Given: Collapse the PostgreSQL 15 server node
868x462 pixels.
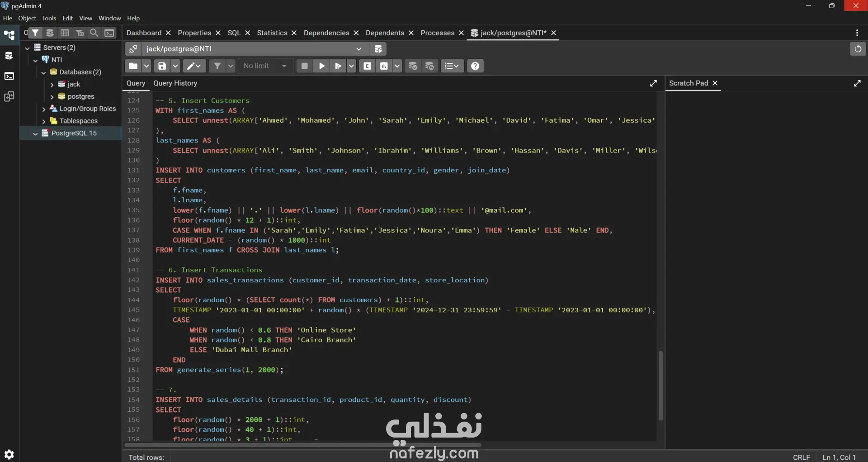Looking at the screenshot, I should [35, 133].
